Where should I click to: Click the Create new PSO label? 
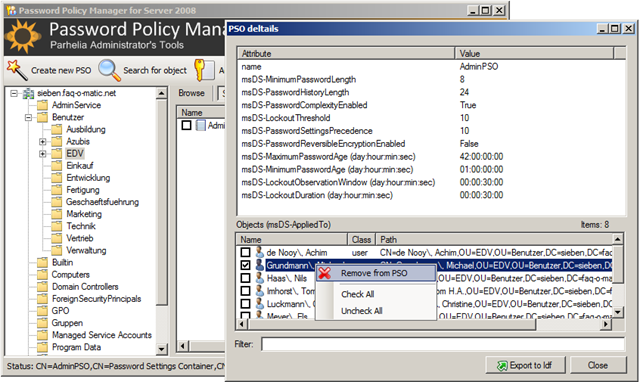pos(61,70)
